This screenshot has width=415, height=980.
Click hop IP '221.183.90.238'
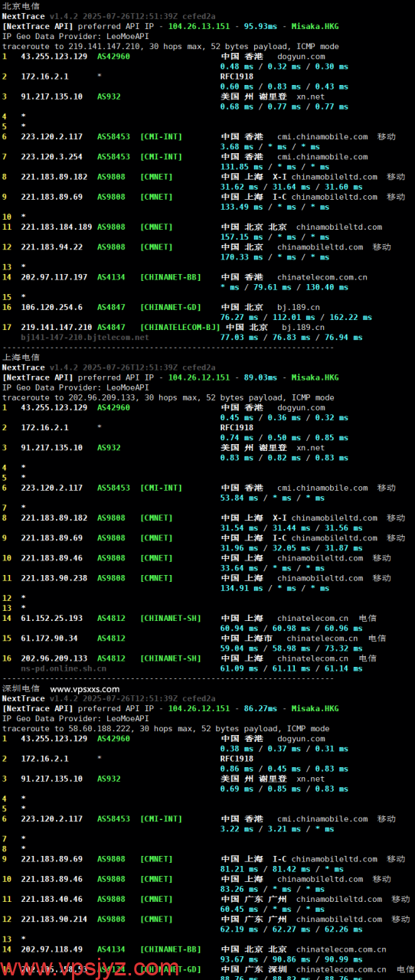[54, 578]
